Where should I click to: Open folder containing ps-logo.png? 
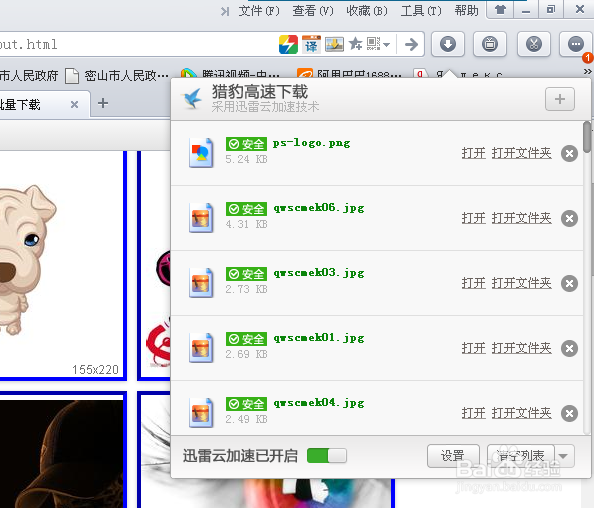point(522,153)
